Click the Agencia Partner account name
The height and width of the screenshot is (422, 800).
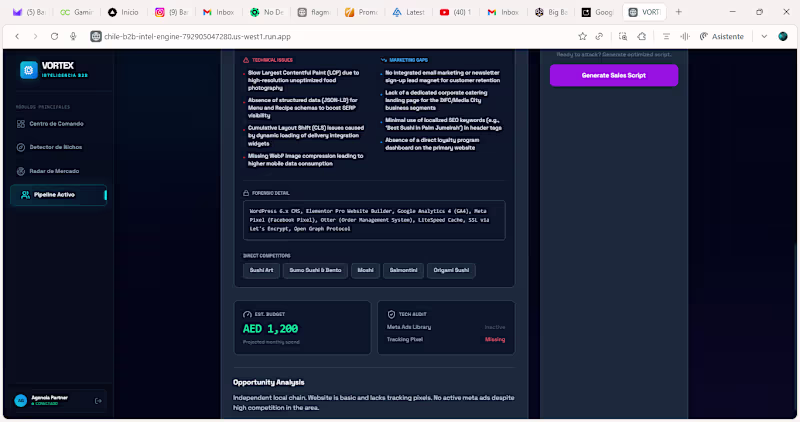pyautogui.click(x=49, y=398)
